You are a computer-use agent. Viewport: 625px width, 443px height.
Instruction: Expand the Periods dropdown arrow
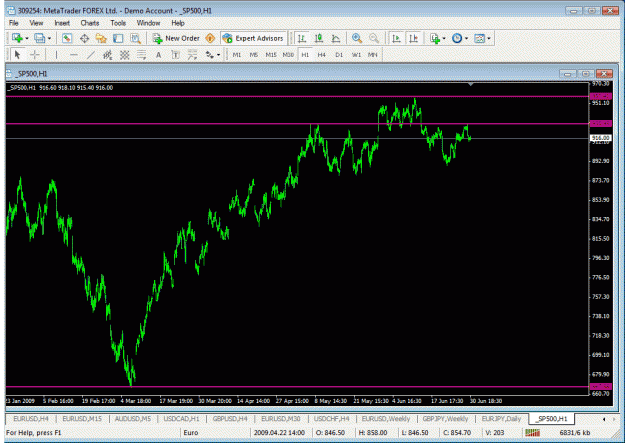click(x=466, y=39)
